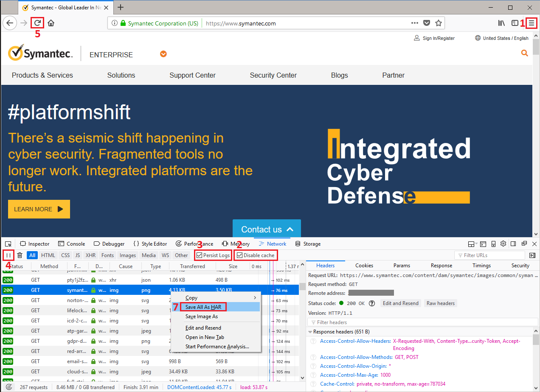Switch to the Console tab

pos(71,244)
